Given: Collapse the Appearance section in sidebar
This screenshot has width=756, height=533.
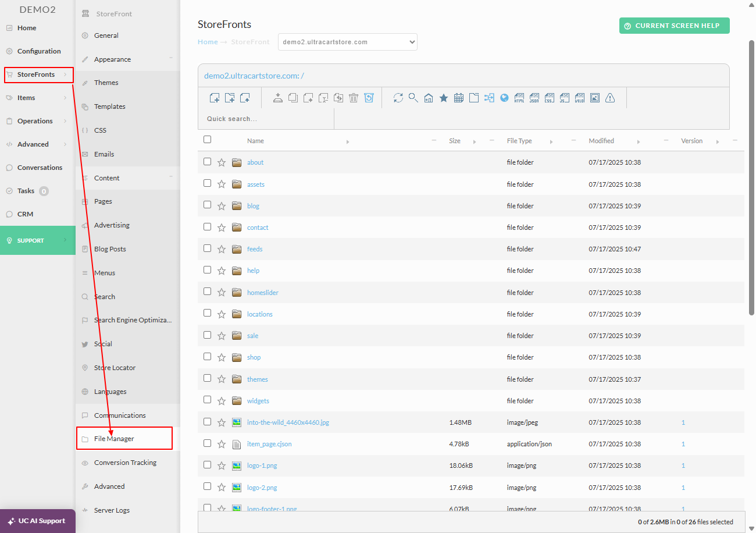Looking at the screenshot, I should (171, 58).
